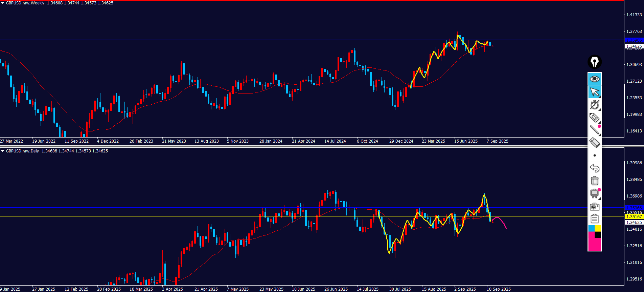
Task: Select the eraser tool
Action: (x=595, y=143)
